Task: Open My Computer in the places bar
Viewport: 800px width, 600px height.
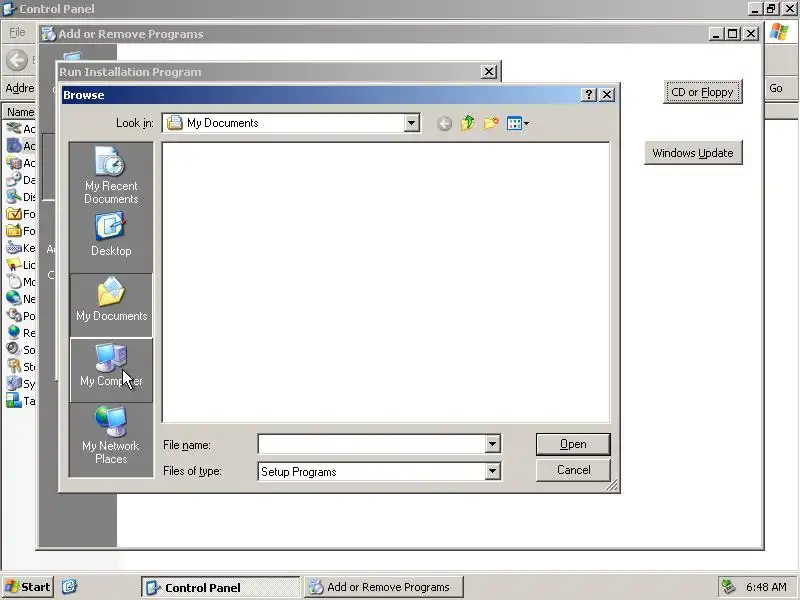Action: 111,370
